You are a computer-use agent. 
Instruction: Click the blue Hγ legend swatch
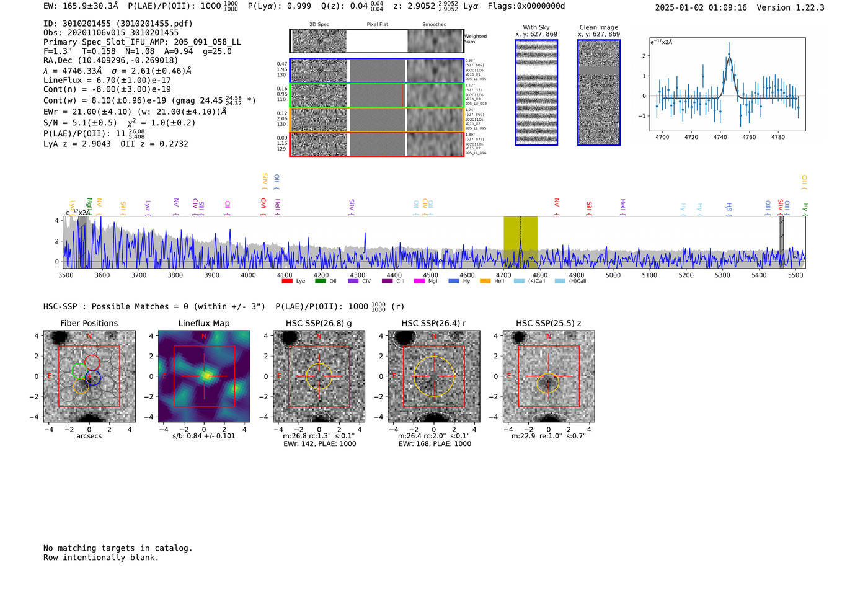tap(453, 281)
